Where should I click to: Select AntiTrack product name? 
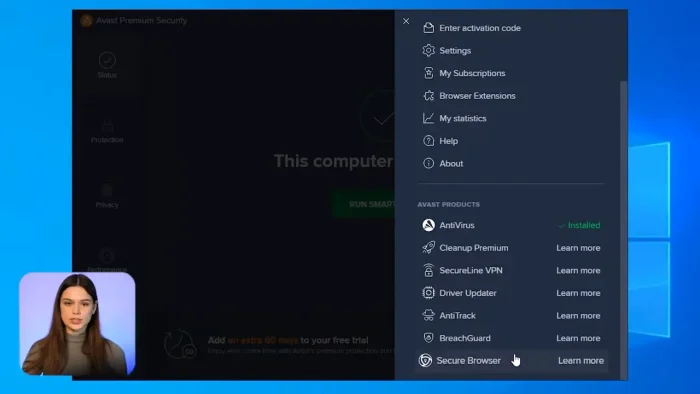click(x=457, y=315)
